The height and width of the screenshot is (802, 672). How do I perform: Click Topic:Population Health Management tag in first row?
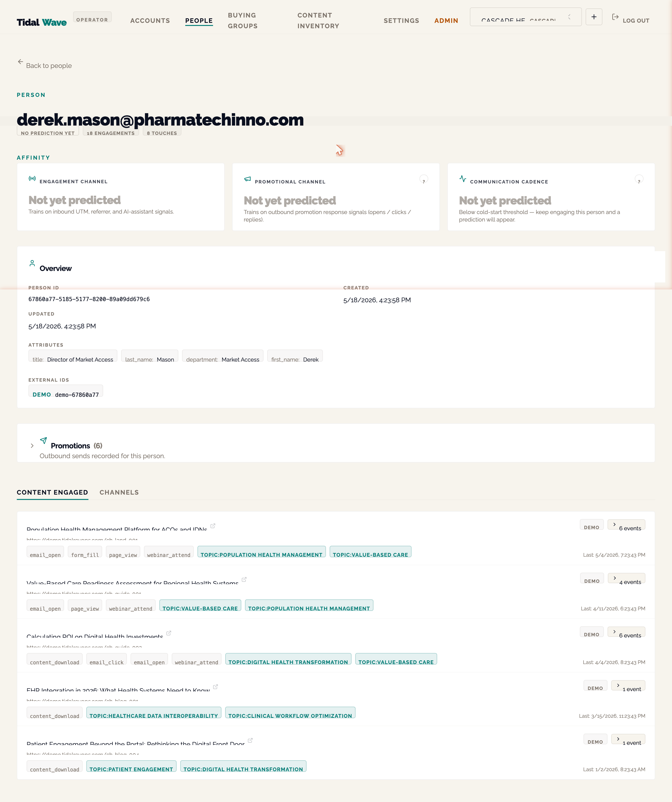point(262,552)
